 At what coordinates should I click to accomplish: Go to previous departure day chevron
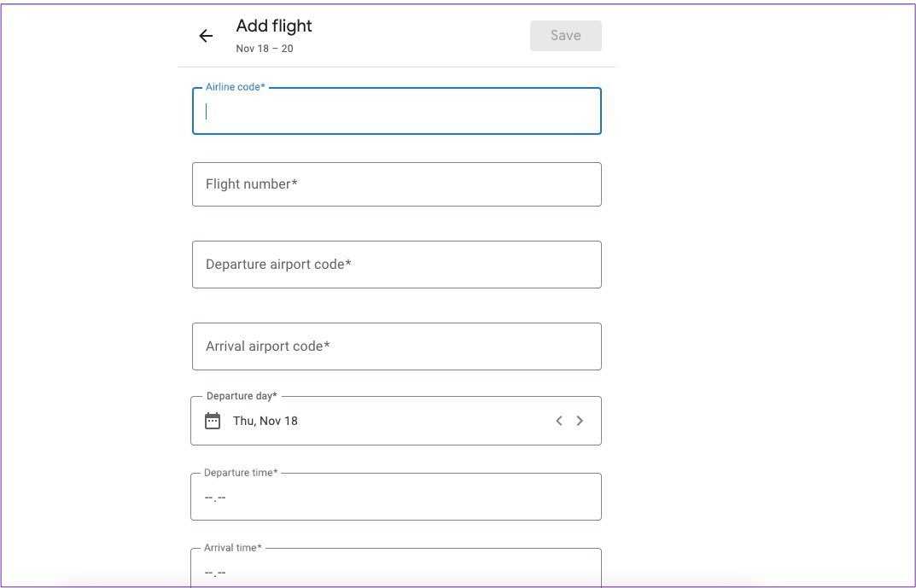tap(559, 421)
